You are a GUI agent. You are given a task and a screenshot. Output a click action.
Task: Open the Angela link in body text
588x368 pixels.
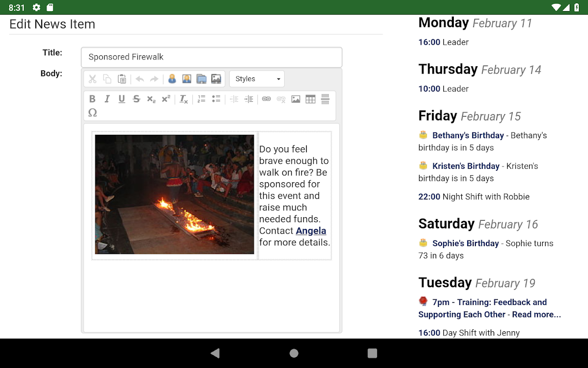[x=311, y=231]
